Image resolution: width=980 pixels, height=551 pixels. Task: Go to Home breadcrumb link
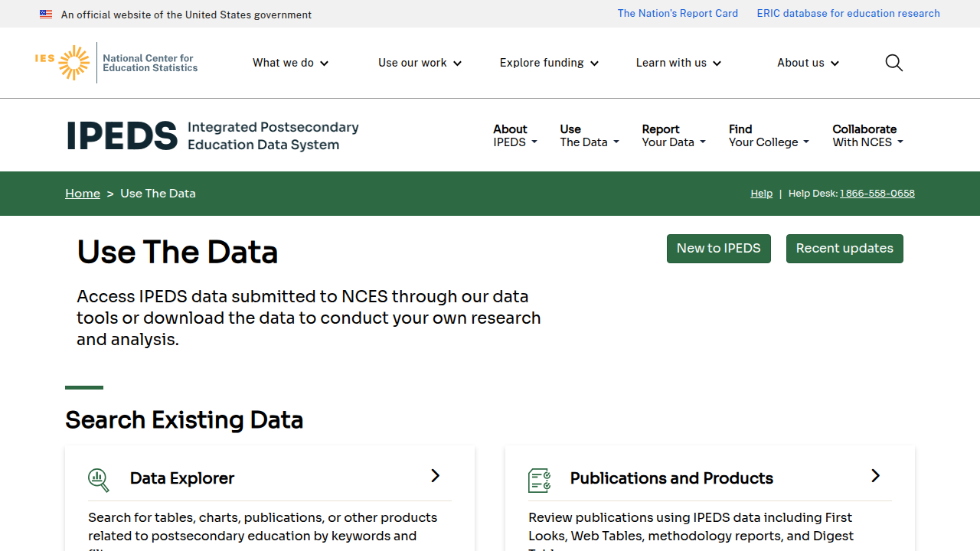[x=83, y=194]
